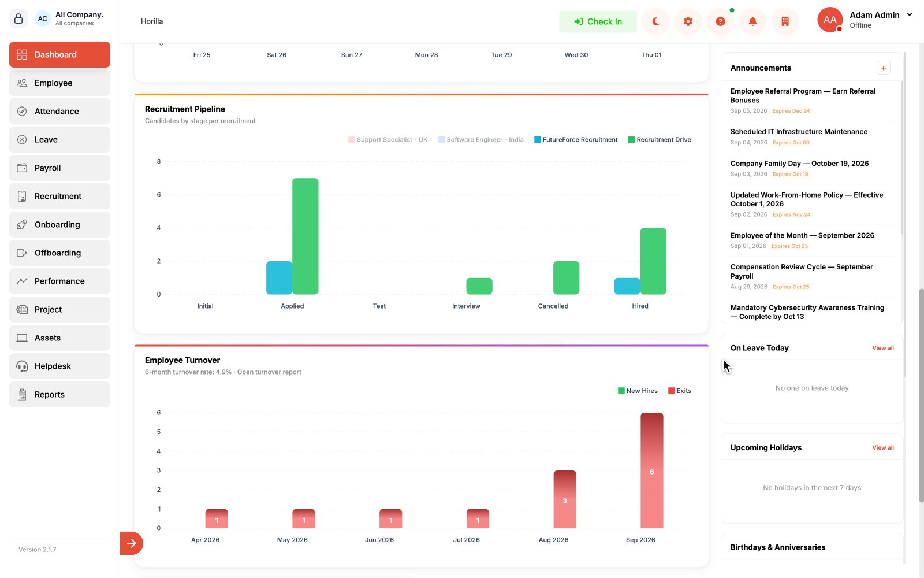924x578 pixels.
Task: Open the Recruitment menu item
Action: [x=59, y=196]
